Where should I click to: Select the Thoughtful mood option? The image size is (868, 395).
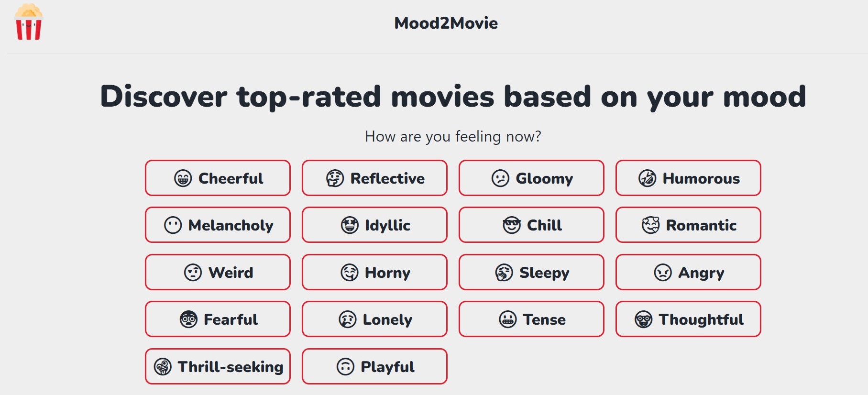pyautogui.click(x=688, y=319)
